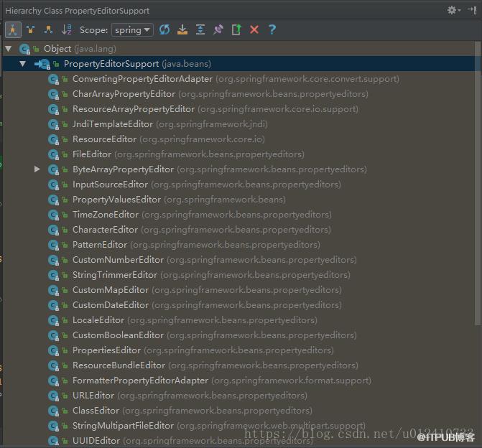Click the class icon beside ClassEditor
Screen dimensions: 482x448
(53, 410)
